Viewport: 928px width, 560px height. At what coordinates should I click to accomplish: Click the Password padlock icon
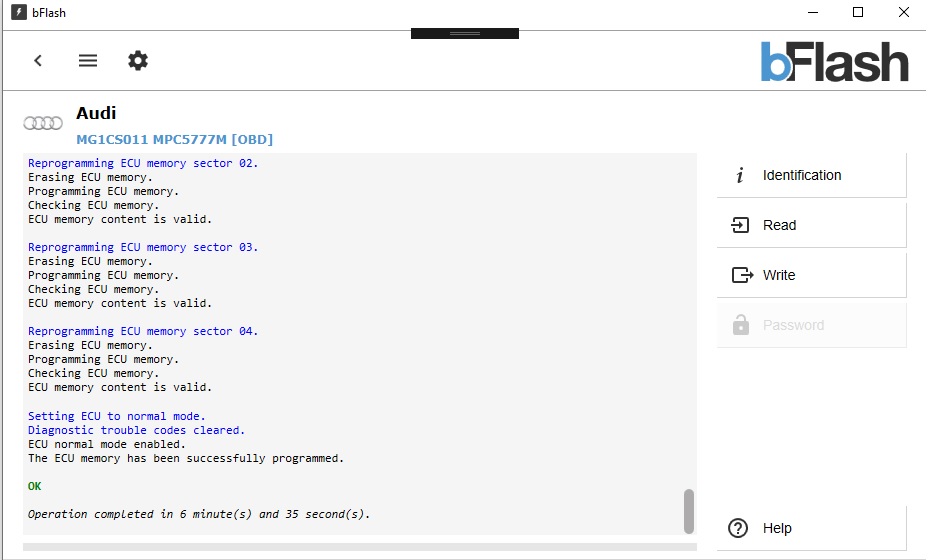pyautogui.click(x=741, y=325)
